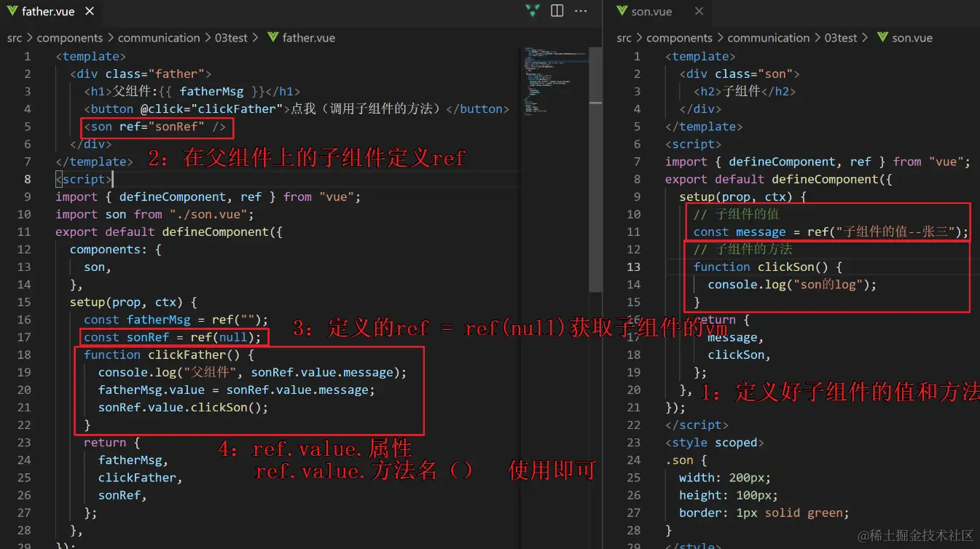980x549 pixels.
Task: Click 'import { defineComponent, ref }' line in son.vue
Action: click(x=818, y=162)
